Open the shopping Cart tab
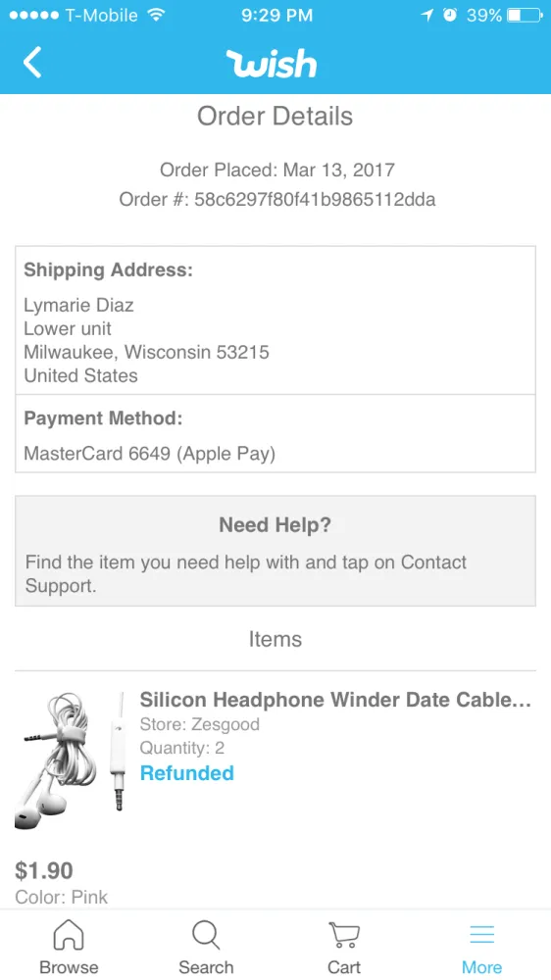Image resolution: width=551 pixels, height=980 pixels. 344,947
